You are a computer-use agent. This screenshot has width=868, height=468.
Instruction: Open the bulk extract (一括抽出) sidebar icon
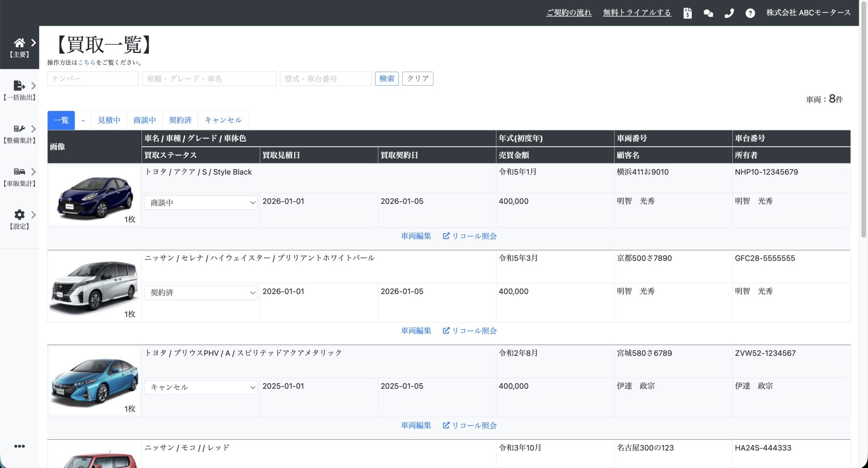coord(19,86)
